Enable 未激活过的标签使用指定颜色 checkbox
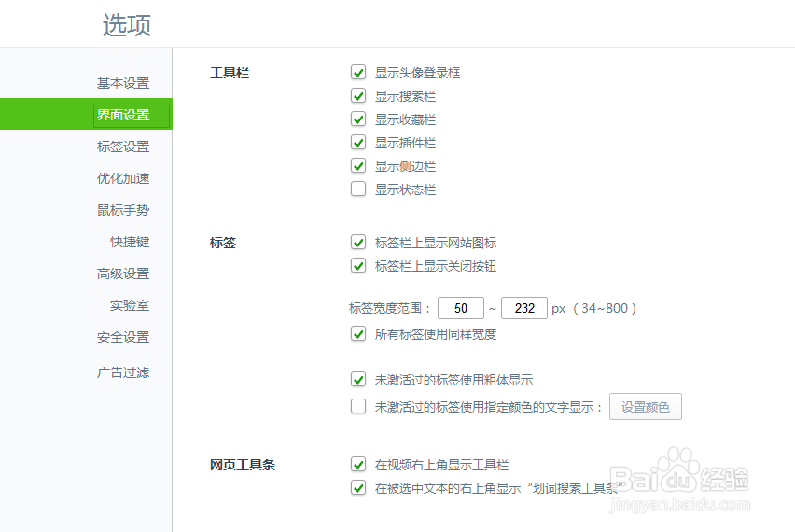The height and width of the screenshot is (532, 795). click(358, 406)
